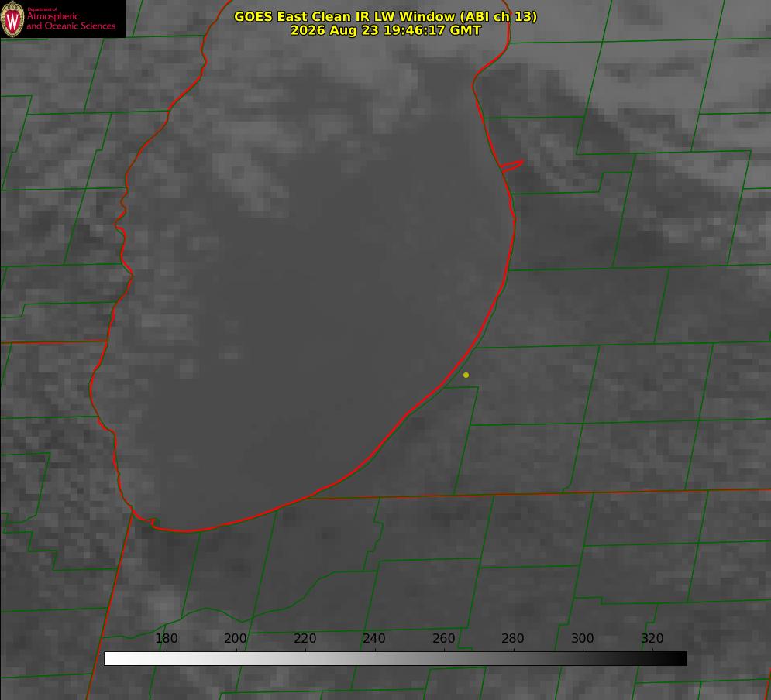The image size is (771, 700).
Task: Click the 2026 Aug 23 timestamp line
Action: [x=386, y=30]
